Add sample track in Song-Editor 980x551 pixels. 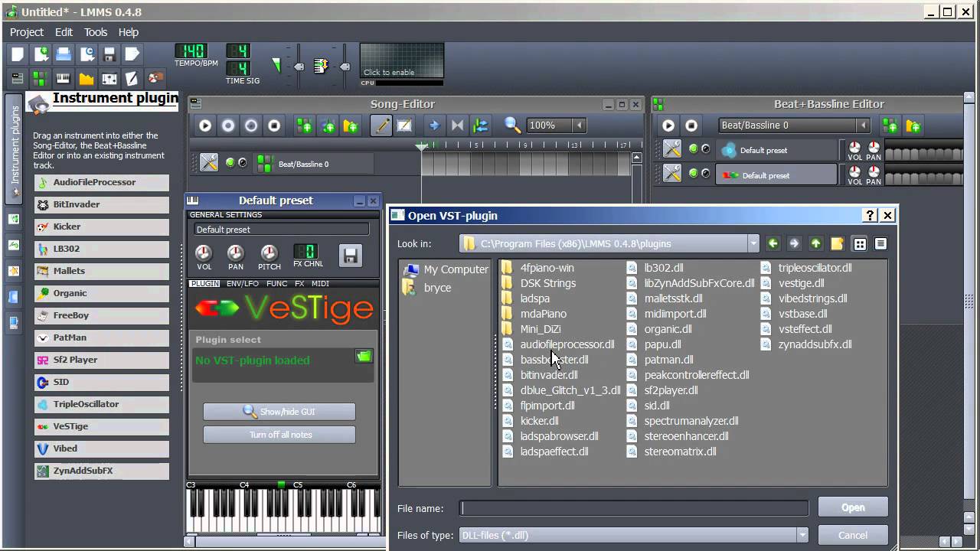[x=328, y=126]
